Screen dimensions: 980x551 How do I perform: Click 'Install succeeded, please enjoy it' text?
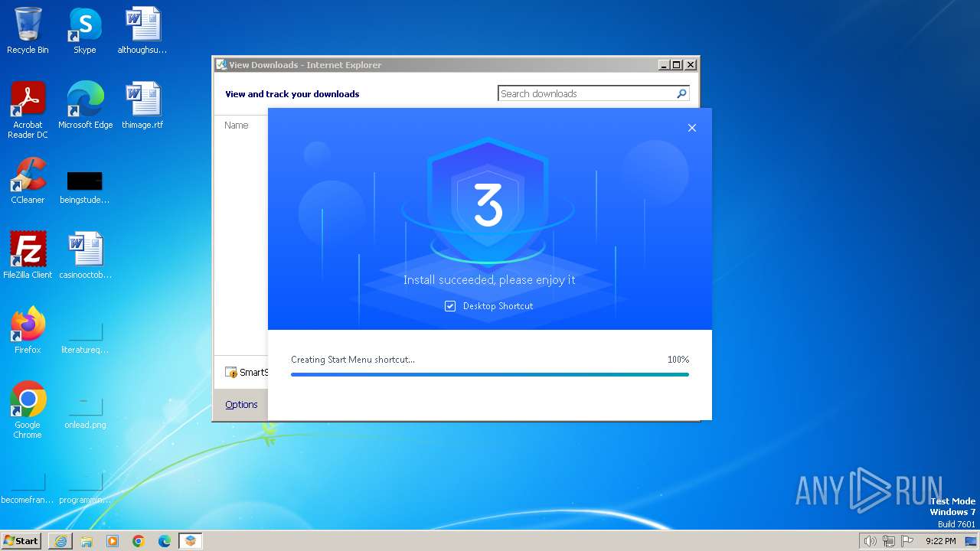489,280
